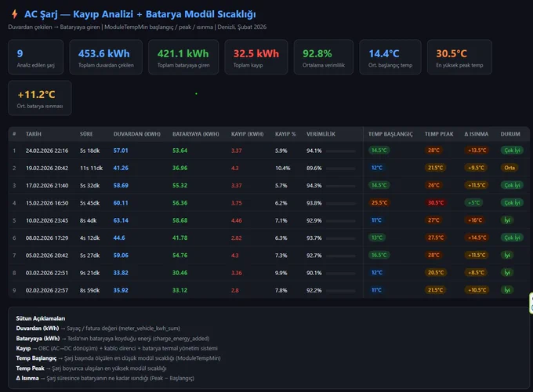Select the '14.4°C' average start temp value

pyautogui.click(x=384, y=54)
